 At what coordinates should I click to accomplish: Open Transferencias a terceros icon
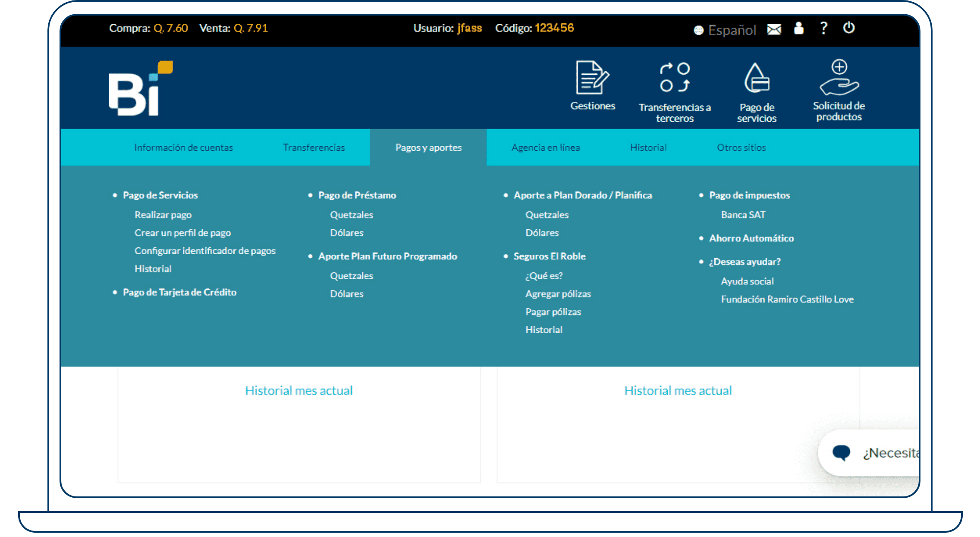(x=675, y=78)
